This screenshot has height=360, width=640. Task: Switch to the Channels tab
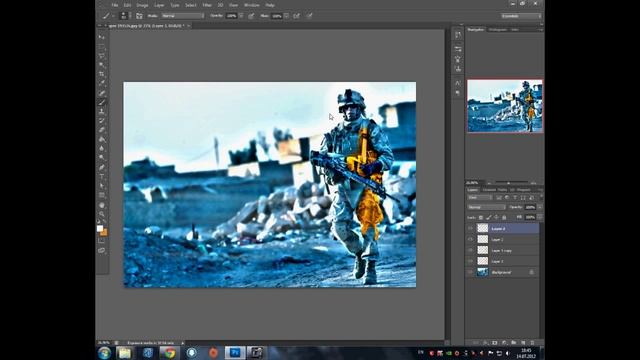pos(489,190)
